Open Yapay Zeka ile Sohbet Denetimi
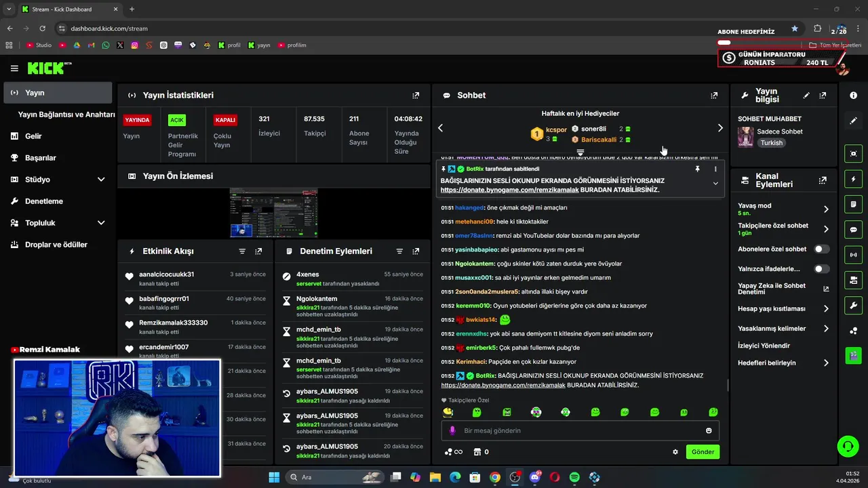 pos(784,289)
